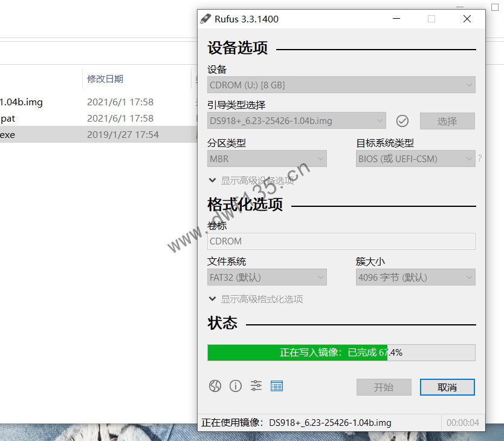Open the 簇大小 cluster size dropdown
The height and width of the screenshot is (441, 504).
[415, 277]
